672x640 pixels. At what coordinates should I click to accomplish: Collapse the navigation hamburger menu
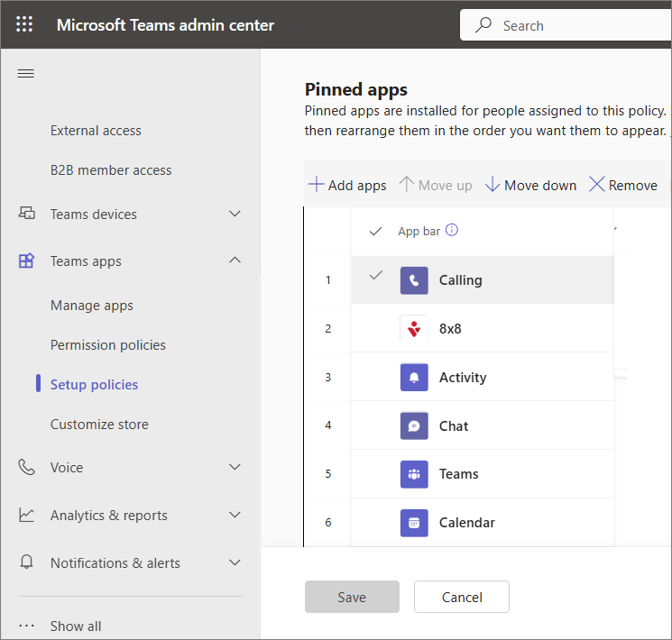(25, 74)
